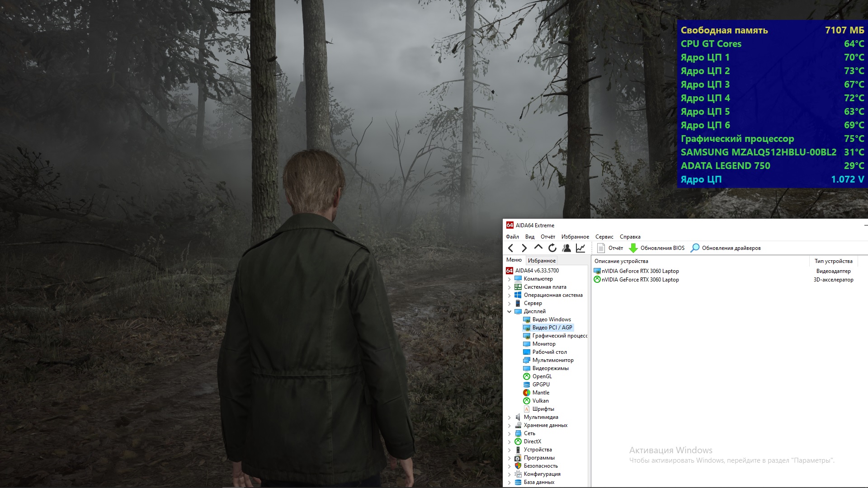The height and width of the screenshot is (488, 868).
Task: Expand the DirectX tree node
Action: 509,441
